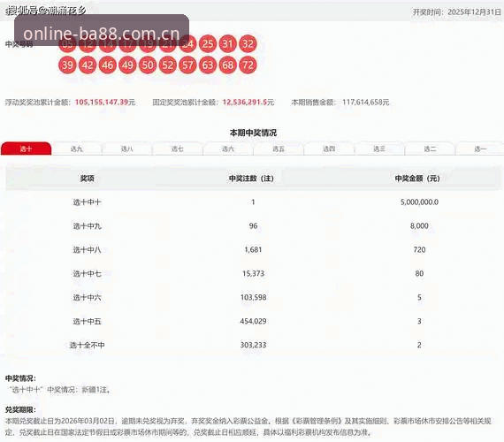
Task: Click the 中奖情况: section heading
Action: click(x=21, y=378)
